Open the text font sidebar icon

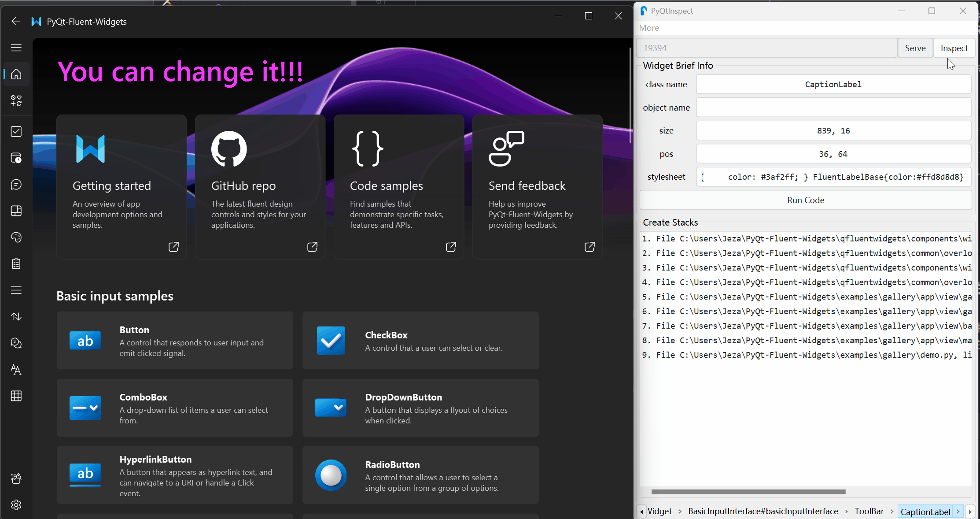(16, 369)
